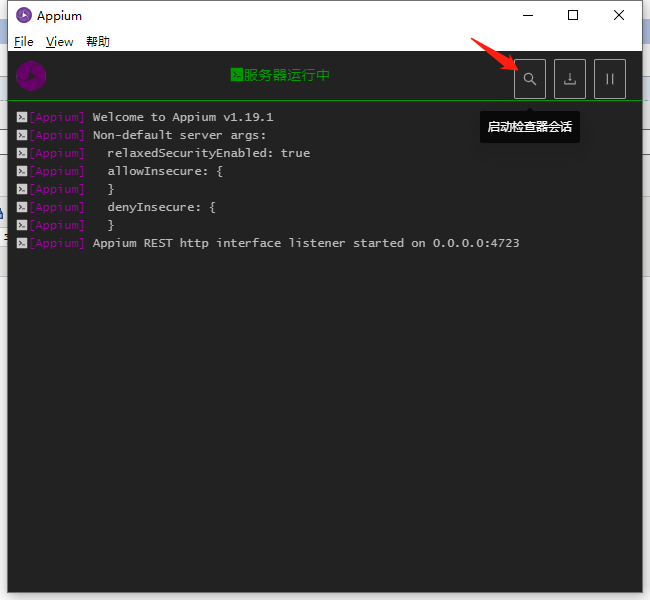Click the log icon before 'allowInsecure'
650x600 pixels.
coord(22,171)
